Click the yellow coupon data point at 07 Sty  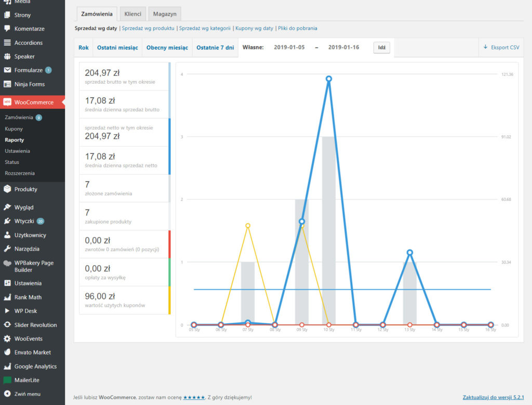point(248,226)
